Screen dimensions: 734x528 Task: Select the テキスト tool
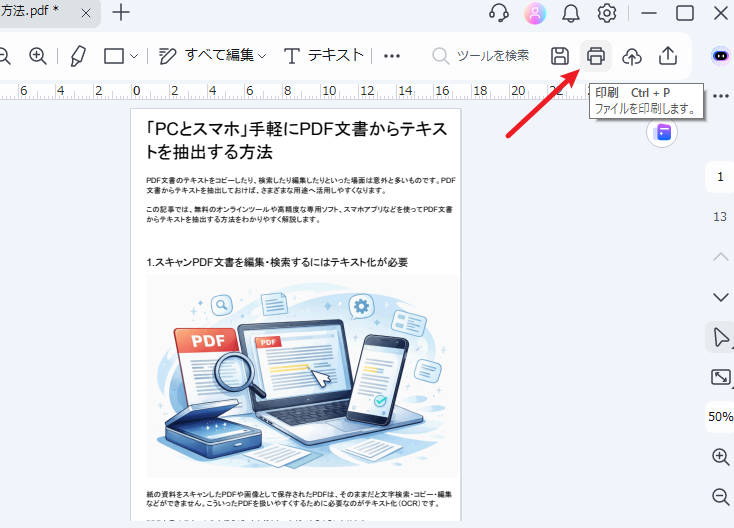tap(323, 56)
